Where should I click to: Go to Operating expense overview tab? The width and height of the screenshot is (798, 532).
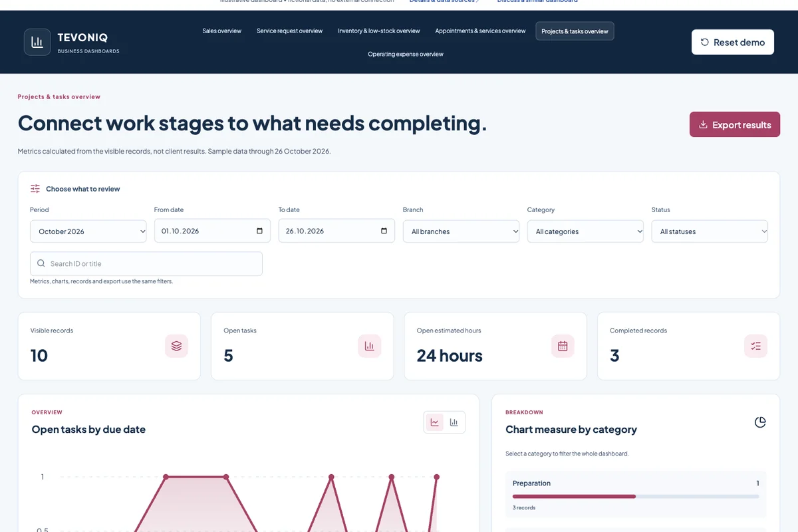pyautogui.click(x=406, y=54)
